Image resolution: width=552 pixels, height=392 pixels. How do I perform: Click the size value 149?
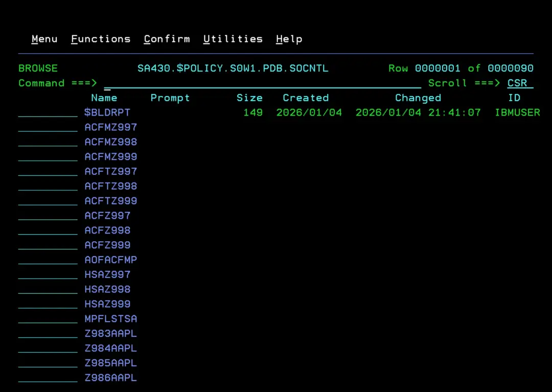click(x=253, y=112)
